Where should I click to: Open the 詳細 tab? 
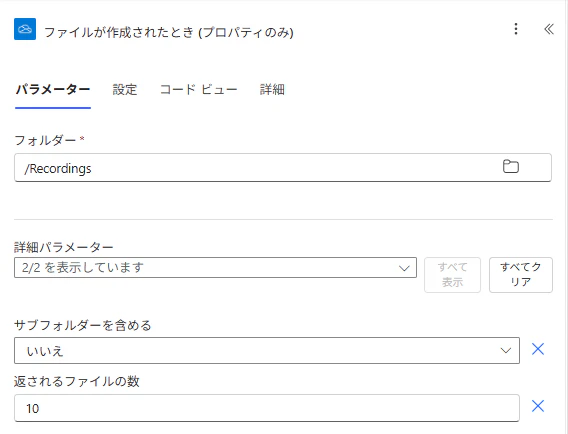click(x=272, y=89)
